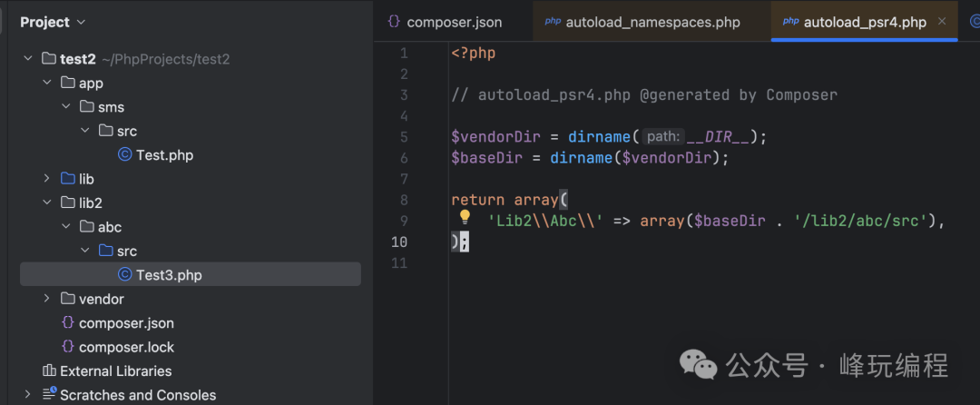Collapse the abc folder
Screen dimensions: 980x405
pos(65,227)
